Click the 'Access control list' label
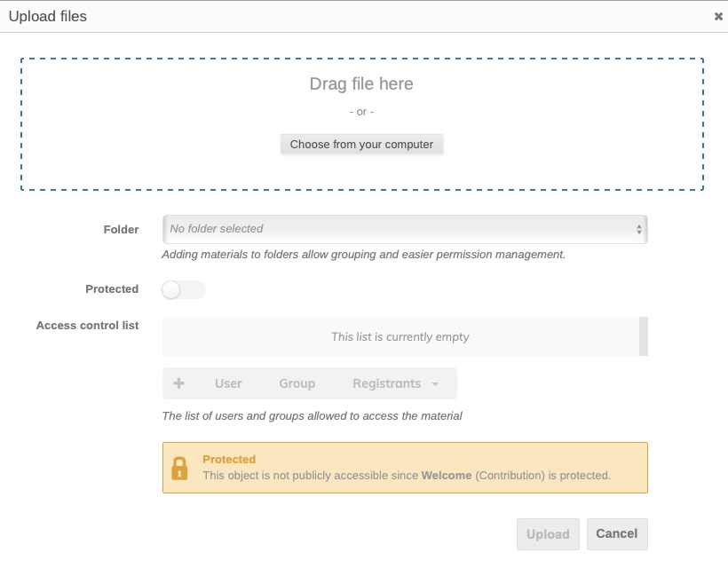728x568 pixels. click(x=87, y=326)
